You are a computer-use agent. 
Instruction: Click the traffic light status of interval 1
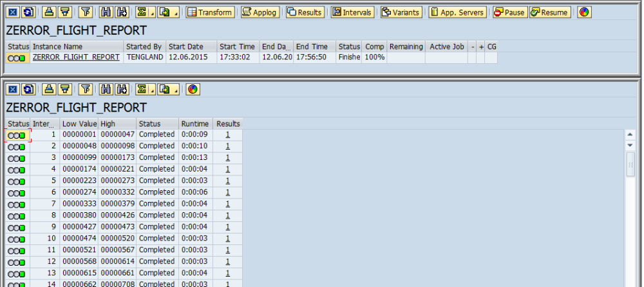[17, 135]
